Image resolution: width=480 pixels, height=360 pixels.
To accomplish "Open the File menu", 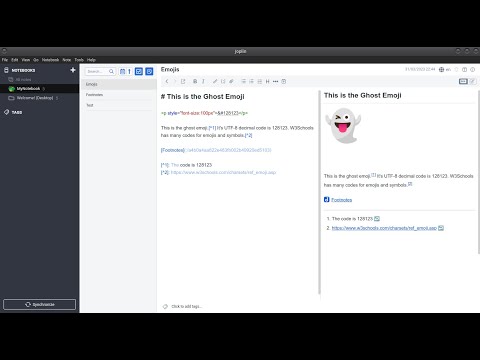I will click(x=5, y=60).
